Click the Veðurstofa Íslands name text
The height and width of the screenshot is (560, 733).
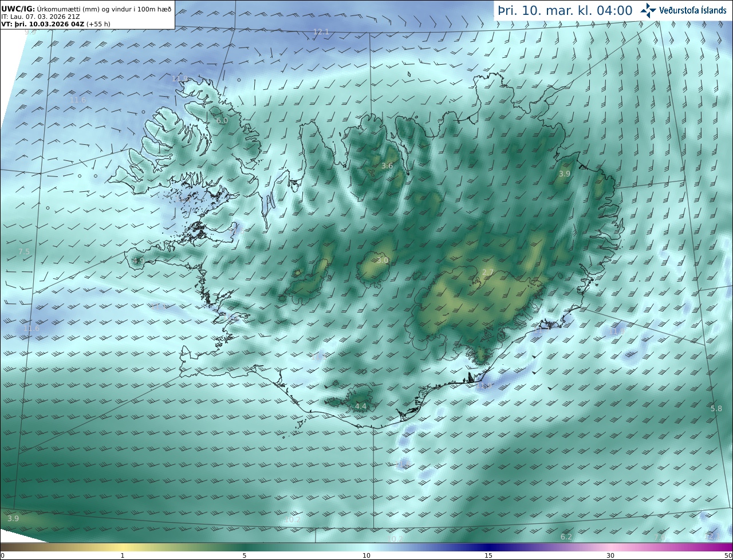coord(693,10)
